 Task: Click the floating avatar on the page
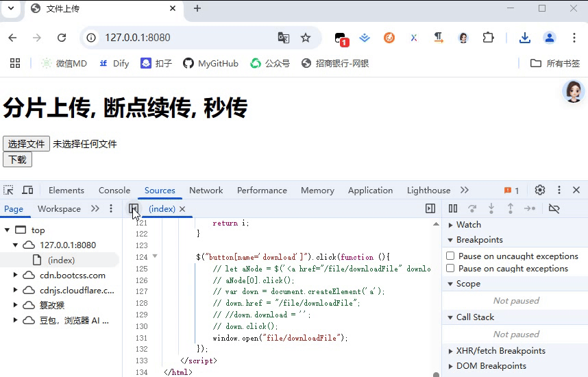click(573, 91)
